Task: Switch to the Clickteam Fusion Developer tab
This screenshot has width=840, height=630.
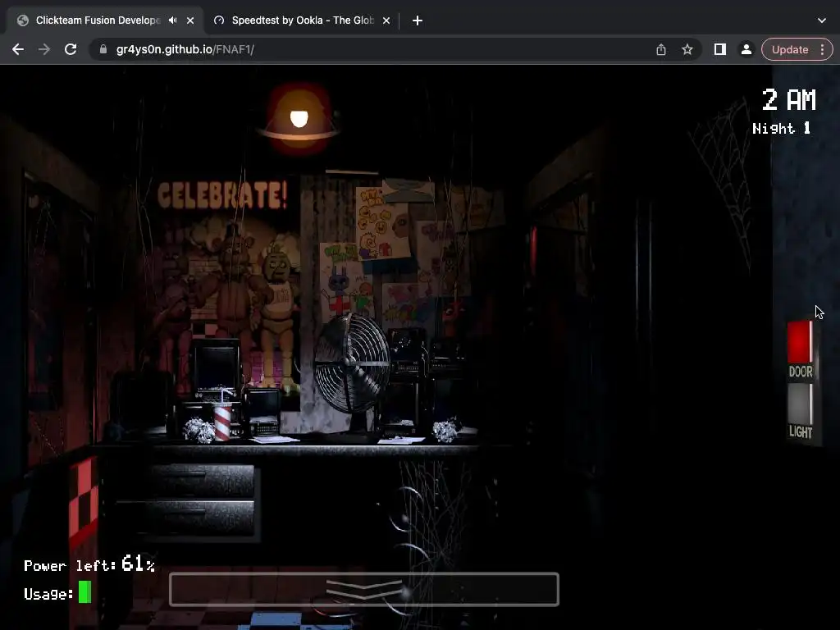Action: pyautogui.click(x=98, y=21)
